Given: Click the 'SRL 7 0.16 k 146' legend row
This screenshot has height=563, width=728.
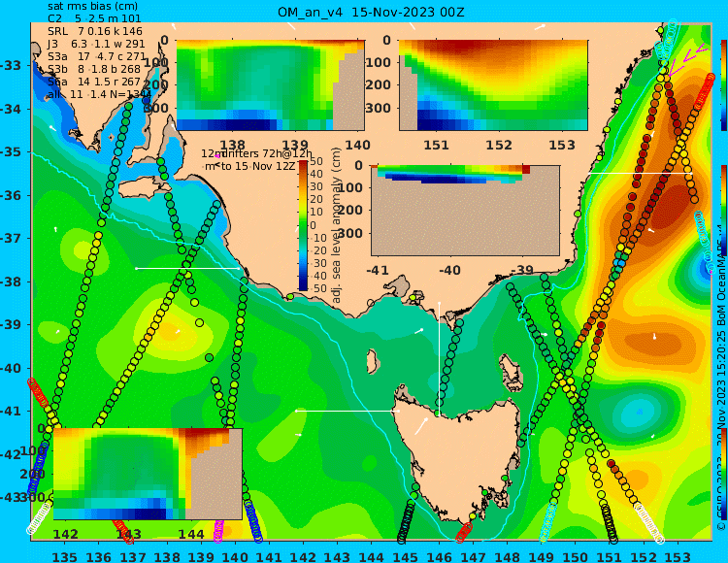Looking at the screenshot, I should 95,32.
